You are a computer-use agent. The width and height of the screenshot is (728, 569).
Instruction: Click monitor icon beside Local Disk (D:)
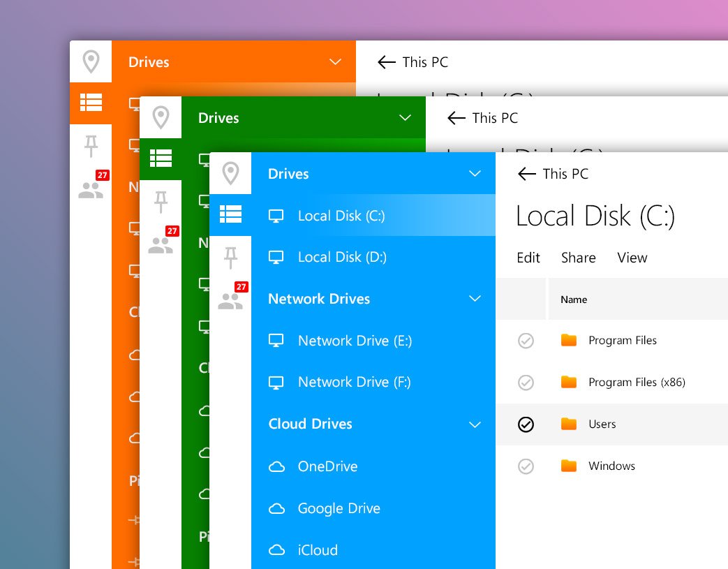(x=276, y=258)
